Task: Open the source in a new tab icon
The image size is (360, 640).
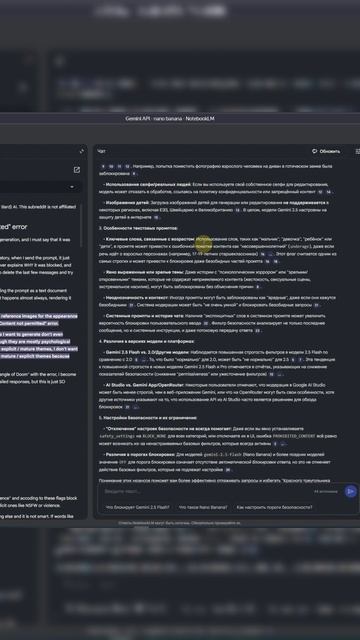Action: (77, 170)
